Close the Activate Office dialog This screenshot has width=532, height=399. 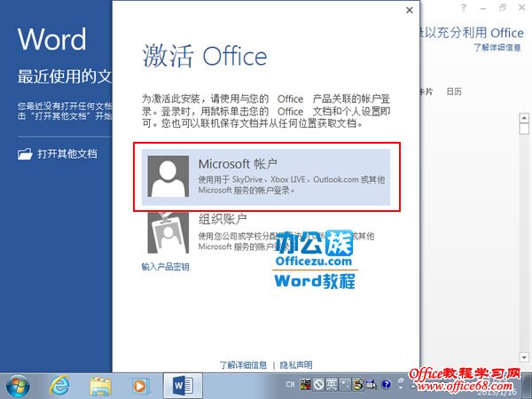410,10
